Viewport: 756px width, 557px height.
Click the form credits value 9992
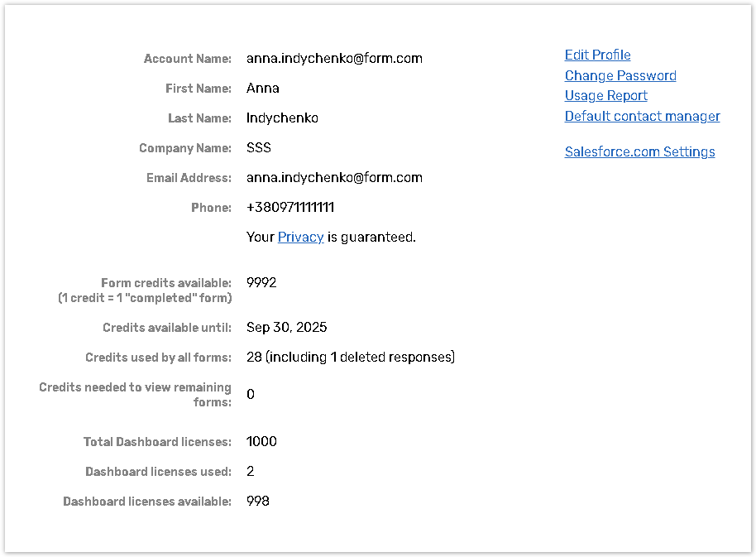click(261, 283)
